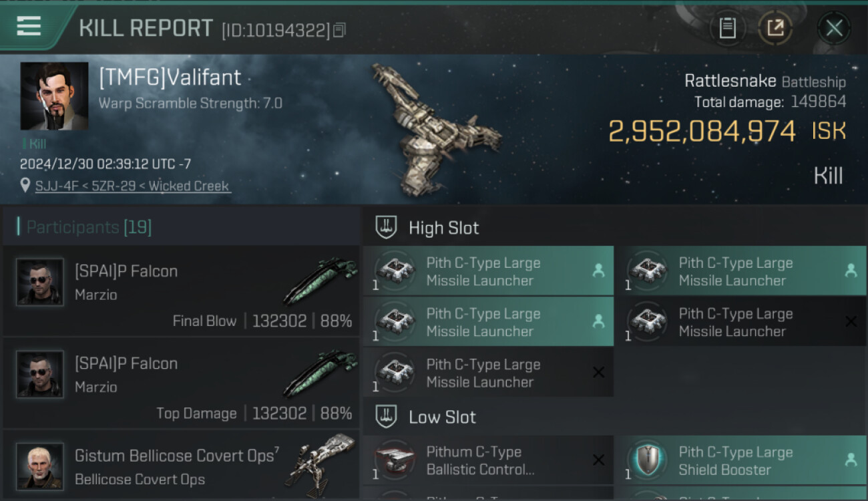
Task: Click the Falcon ship icon on Final Blow
Action: (320, 281)
